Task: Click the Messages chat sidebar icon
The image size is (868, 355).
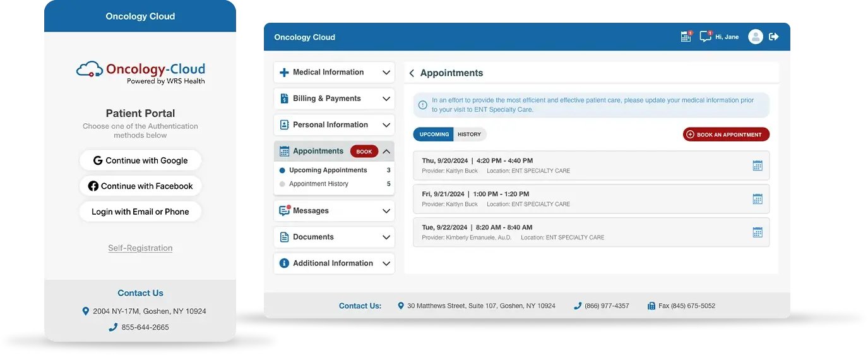Action: pyautogui.click(x=284, y=210)
